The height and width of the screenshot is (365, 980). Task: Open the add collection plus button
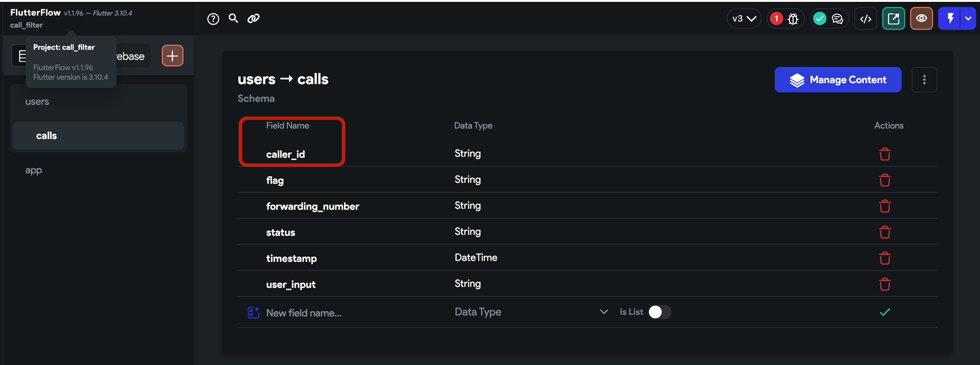(x=172, y=56)
